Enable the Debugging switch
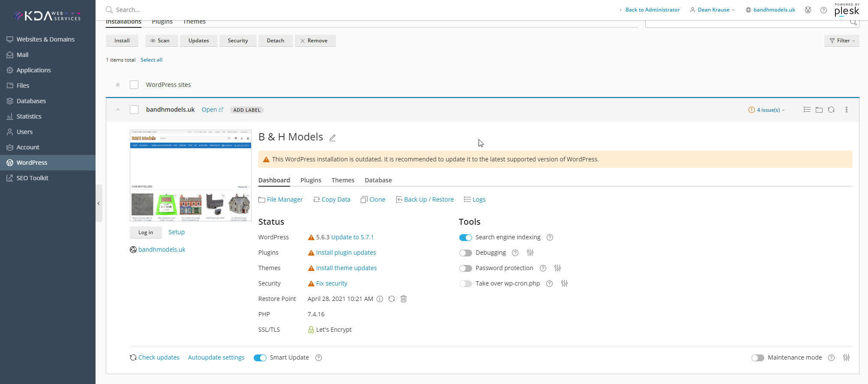This screenshot has width=868, height=384. pyautogui.click(x=466, y=253)
